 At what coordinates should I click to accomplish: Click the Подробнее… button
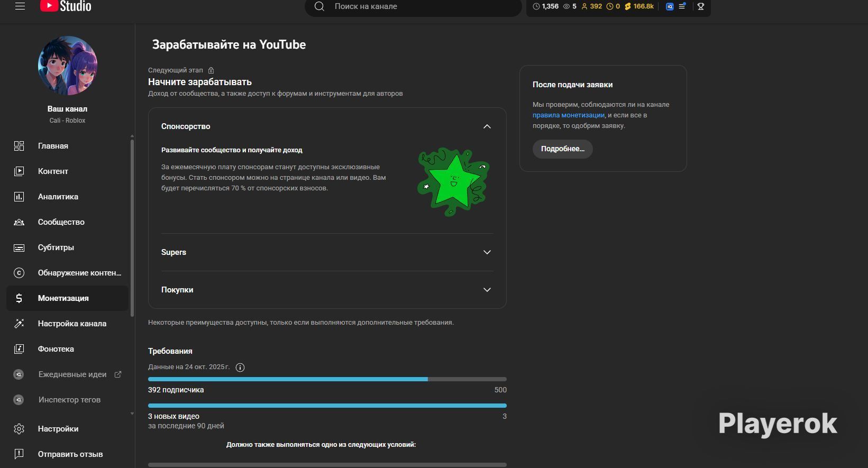click(562, 149)
